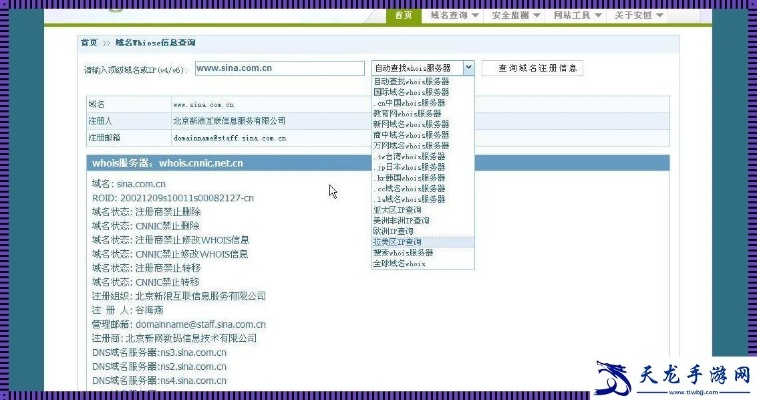Click 注册商: 北京新网数码信息技术有限公司 line

pyautogui.click(x=174, y=338)
